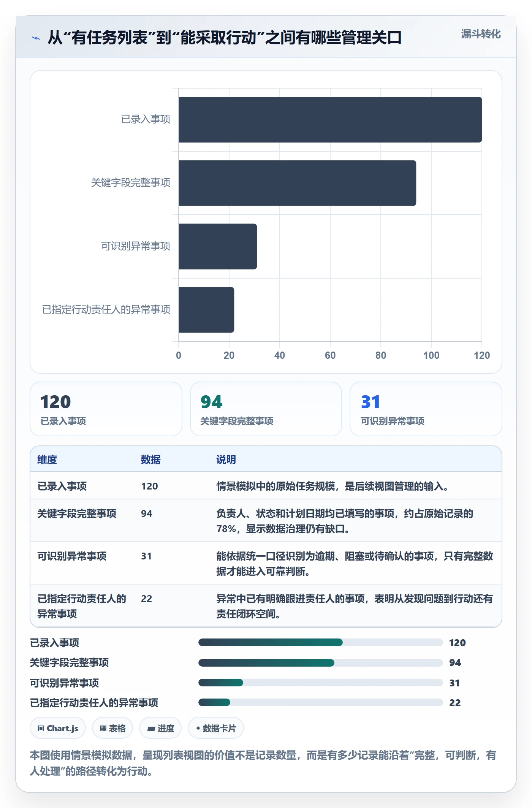Click the progress bar for 已录入事项
This screenshot has height=808, width=532.
coord(321,642)
